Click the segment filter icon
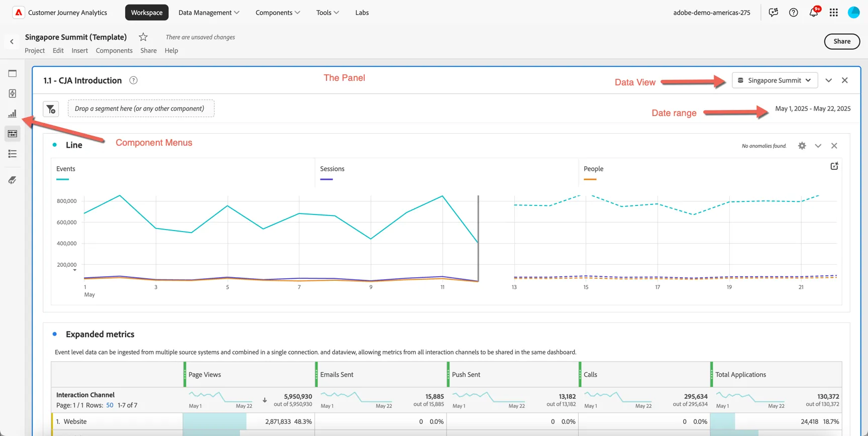Screen dimensions: 868x436 click(51, 109)
